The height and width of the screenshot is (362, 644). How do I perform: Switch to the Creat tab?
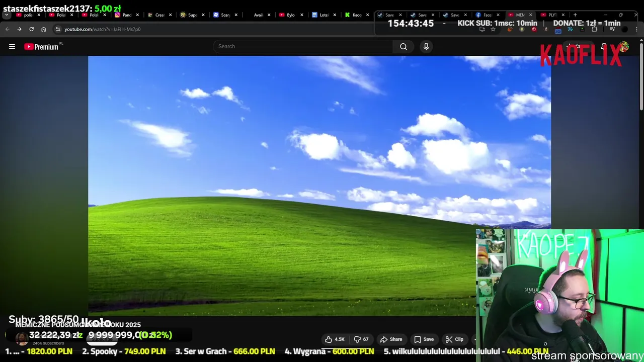(159, 15)
